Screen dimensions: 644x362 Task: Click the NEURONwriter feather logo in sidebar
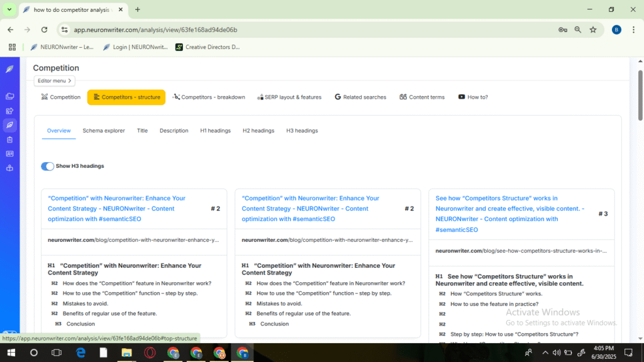[9, 69]
